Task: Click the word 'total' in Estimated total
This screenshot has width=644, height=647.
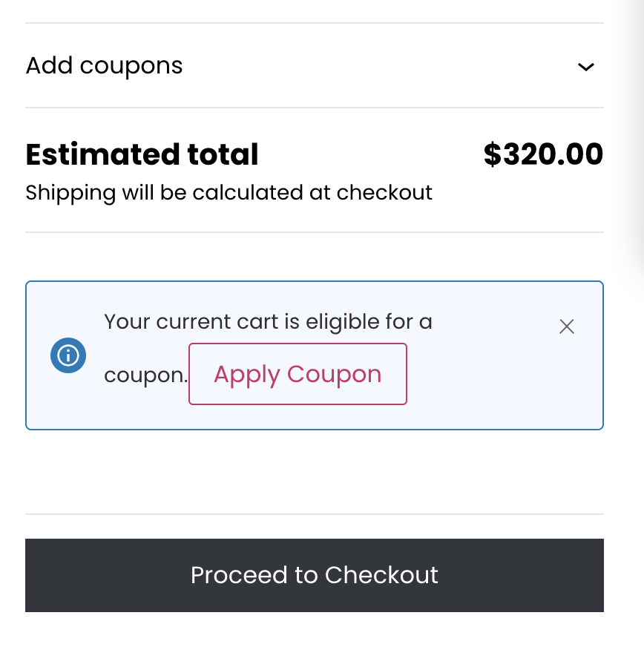Action: [x=223, y=155]
